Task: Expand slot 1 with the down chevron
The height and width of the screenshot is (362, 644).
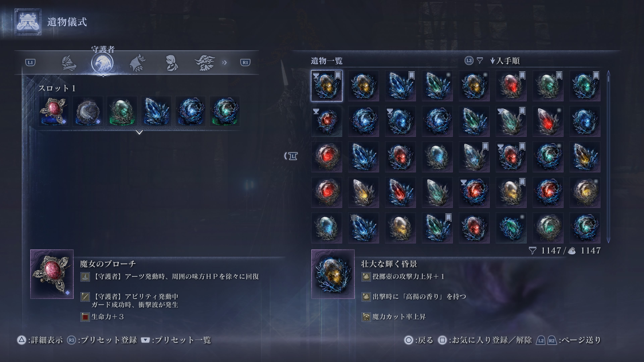Action: pos(140,132)
